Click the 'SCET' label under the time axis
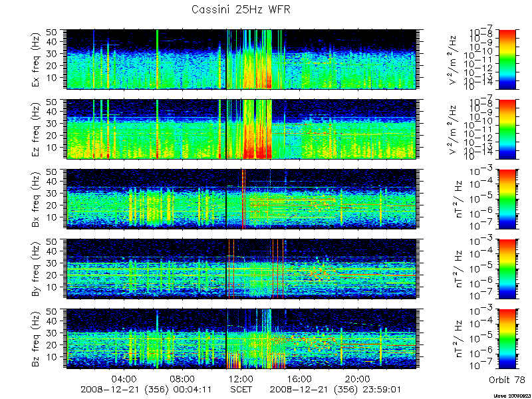This screenshot has height=399, width=532. pyautogui.click(x=241, y=389)
